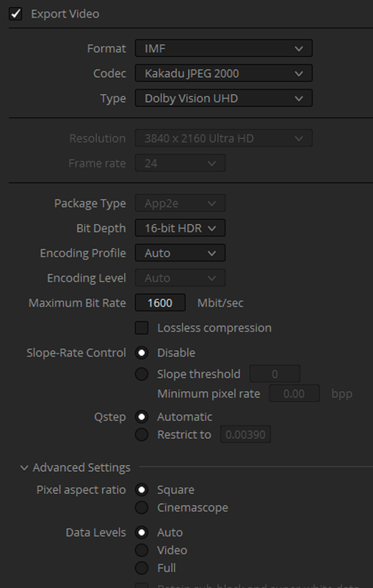Click the bpp unit label
373x588 pixels.
342,394
